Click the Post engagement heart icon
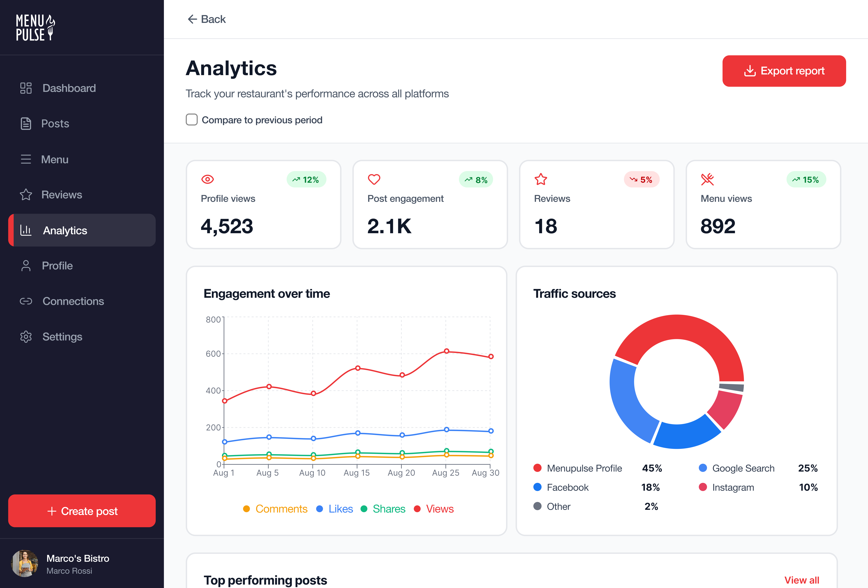This screenshot has height=588, width=868. (x=374, y=179)
